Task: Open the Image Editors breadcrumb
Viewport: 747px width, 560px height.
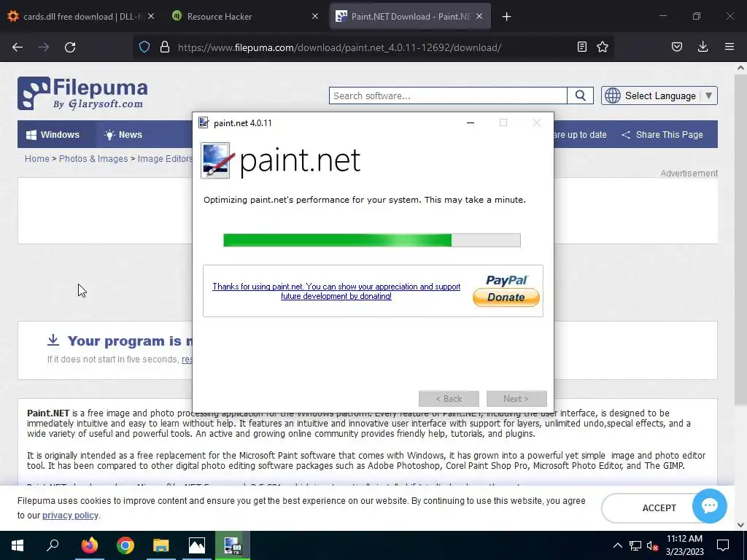Action: tap(165, 158)
